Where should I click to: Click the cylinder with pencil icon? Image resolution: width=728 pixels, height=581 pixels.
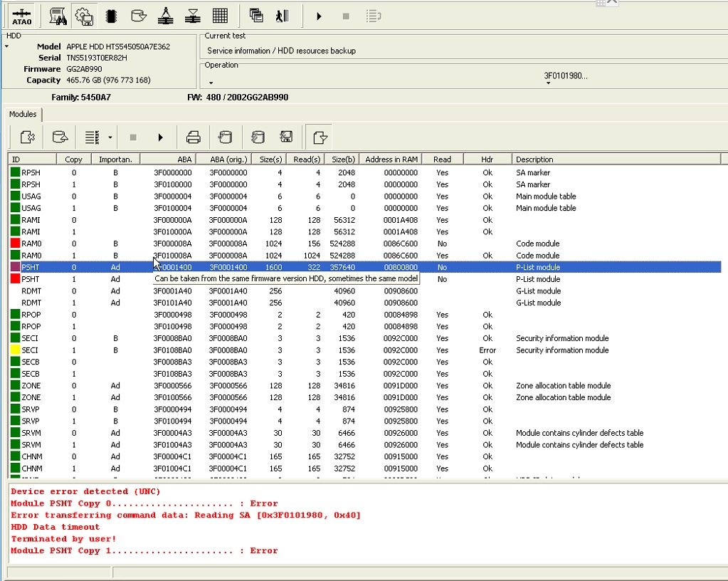tap(258, 137)
